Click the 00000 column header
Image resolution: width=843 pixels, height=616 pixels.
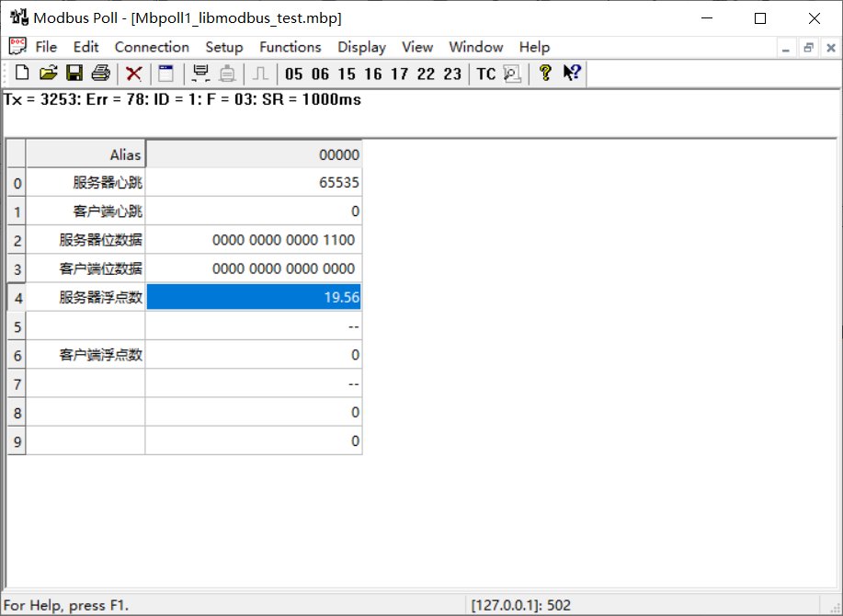point(254,154)
